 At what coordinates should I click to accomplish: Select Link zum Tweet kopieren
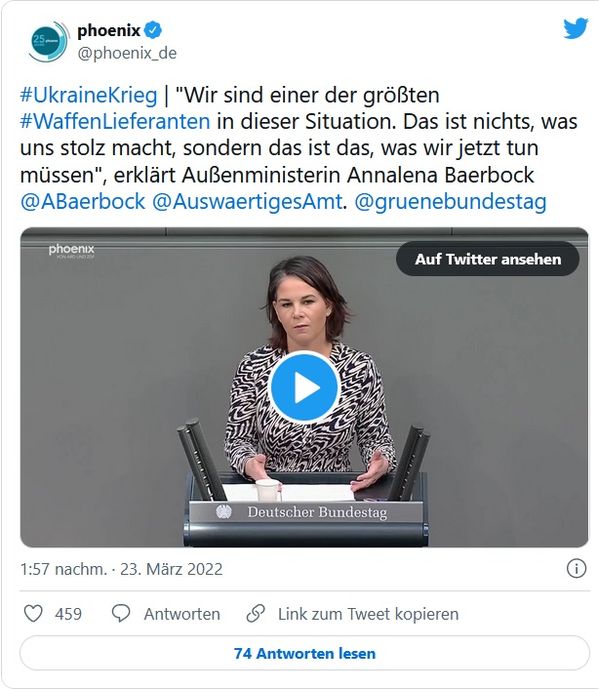[x=368, y=614]
